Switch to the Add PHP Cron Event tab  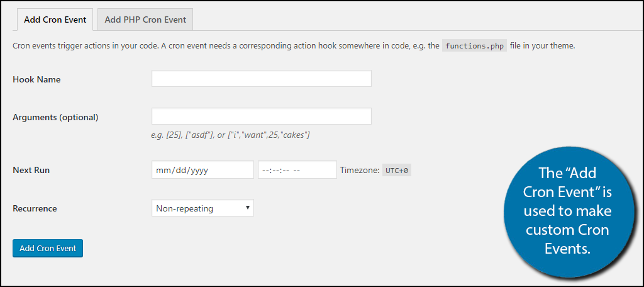click(145, 20)
